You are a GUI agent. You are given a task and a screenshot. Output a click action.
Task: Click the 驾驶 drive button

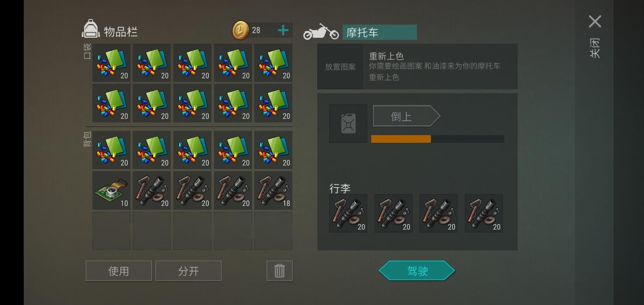417,271
